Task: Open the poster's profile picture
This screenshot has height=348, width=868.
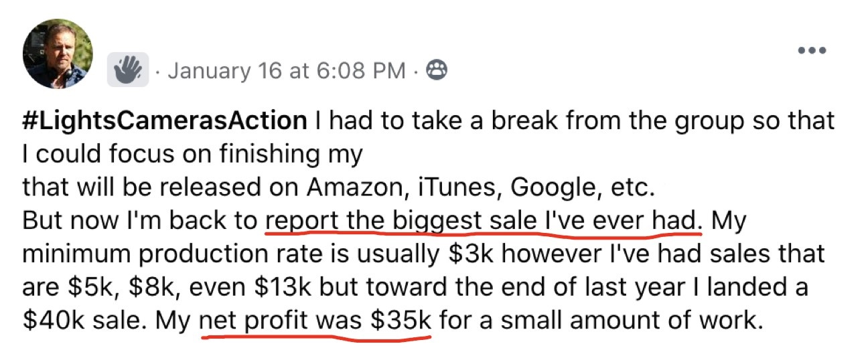Action: pyautogui.click(x=58, y=54)
